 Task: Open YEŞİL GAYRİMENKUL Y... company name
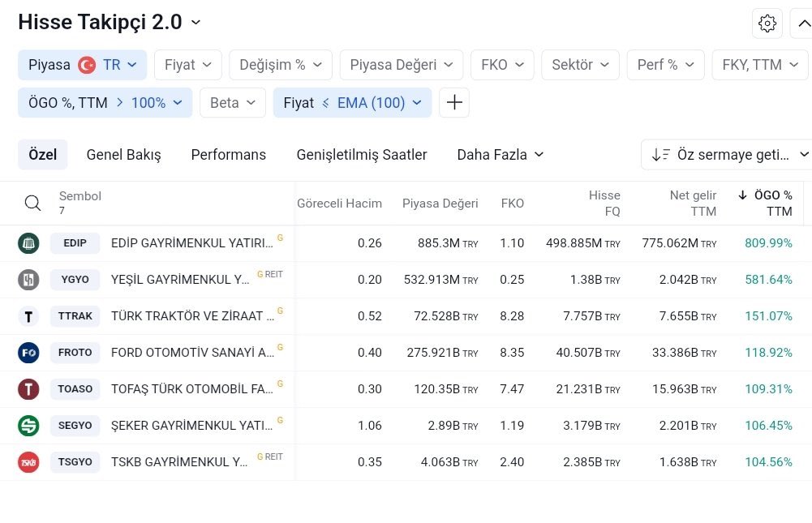180,280
